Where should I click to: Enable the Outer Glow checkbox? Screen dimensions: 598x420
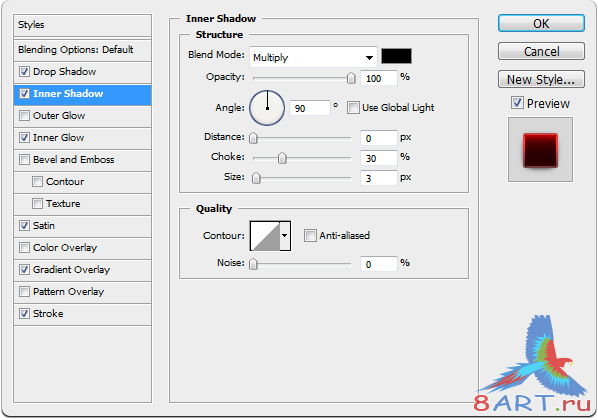click(24, 116)
